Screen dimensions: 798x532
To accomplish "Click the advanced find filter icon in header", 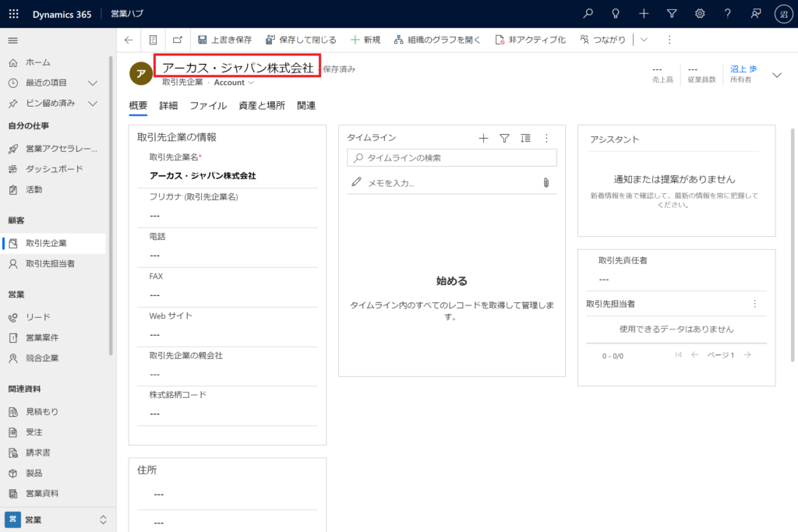I will click(x=672, y=13).
